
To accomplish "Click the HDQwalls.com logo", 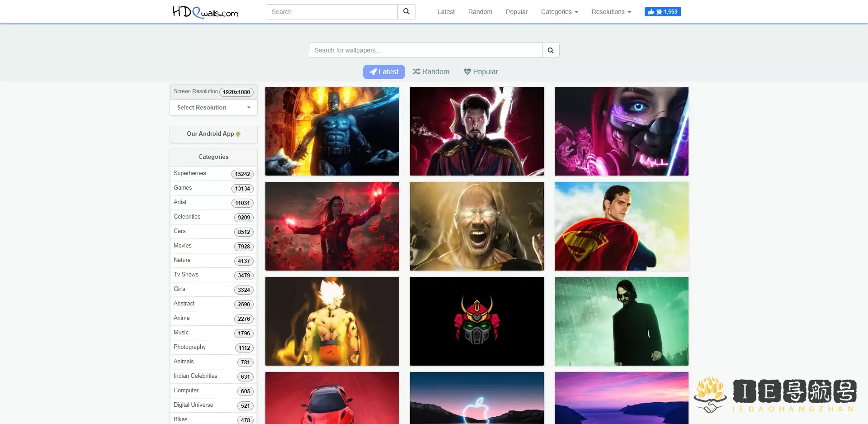I will 205,12.
